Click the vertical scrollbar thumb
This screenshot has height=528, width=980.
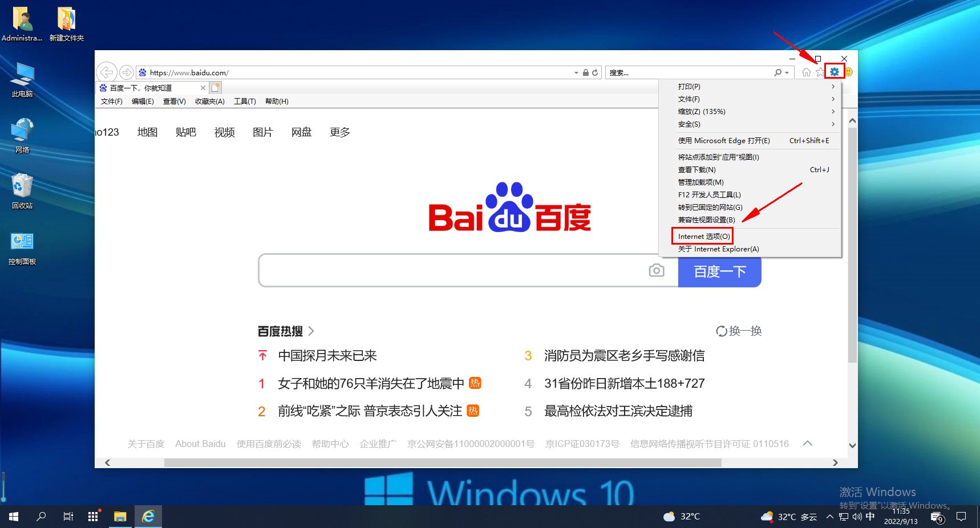[x=852, y=245]
